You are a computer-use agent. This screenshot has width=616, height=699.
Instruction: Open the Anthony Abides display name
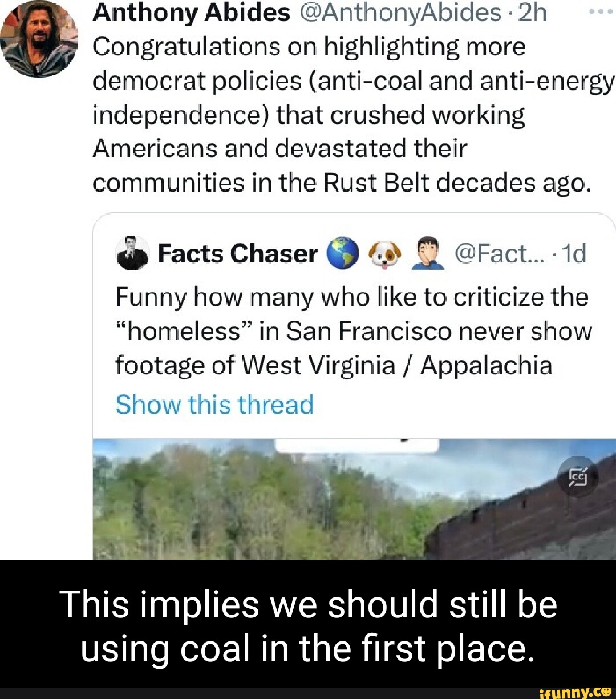pos(191,13)
